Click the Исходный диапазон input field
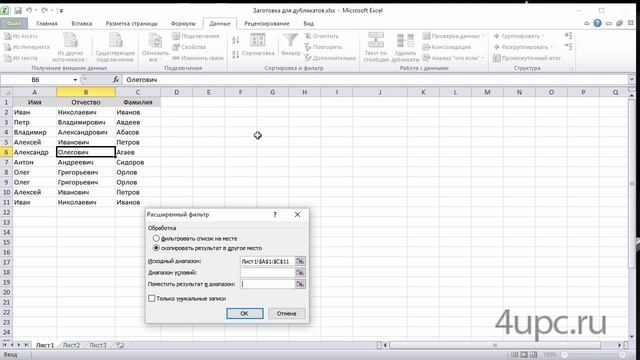 click(267, 261)
